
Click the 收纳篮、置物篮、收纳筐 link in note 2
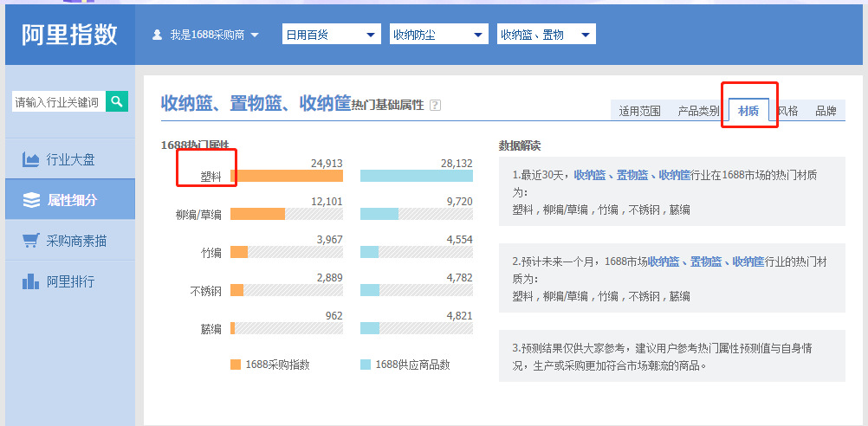click(706, 261)
